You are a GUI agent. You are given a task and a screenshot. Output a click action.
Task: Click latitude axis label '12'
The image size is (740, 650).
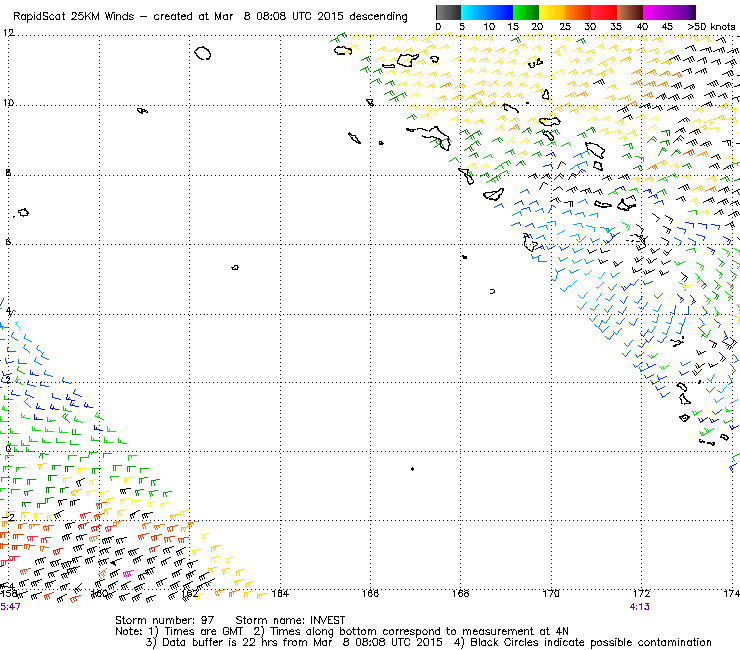8,33
